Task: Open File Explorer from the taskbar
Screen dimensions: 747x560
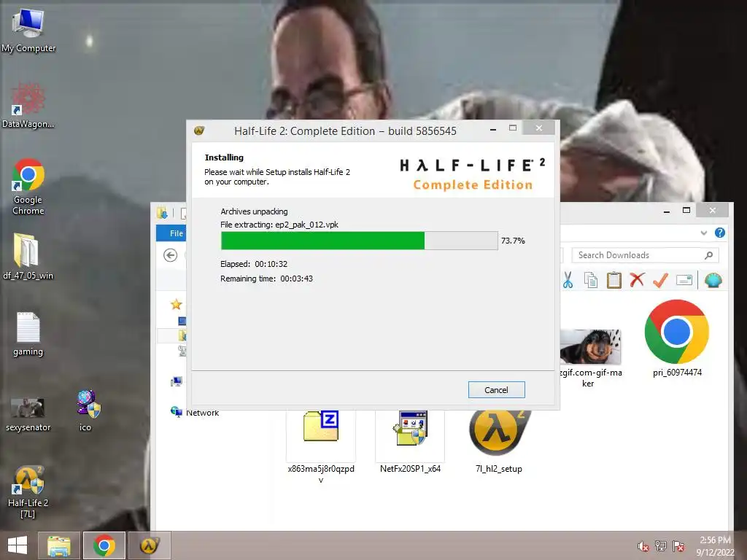Action: 58,545
